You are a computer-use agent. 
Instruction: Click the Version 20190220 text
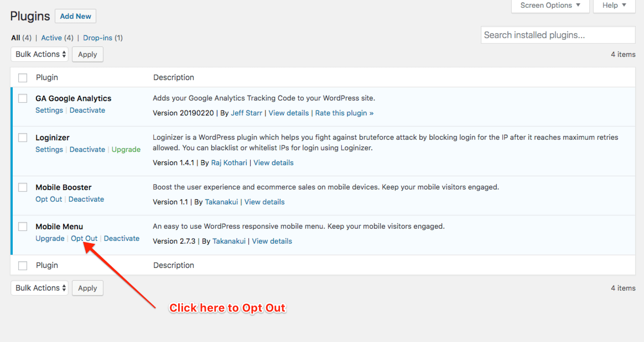click(183, 113)
